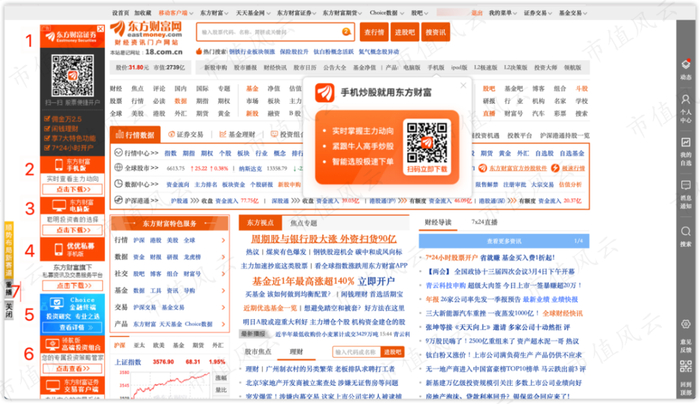The image size is (700, 404).
Task: Expand the 数据 row arrow in 特色服务
Action: [223, 257]
